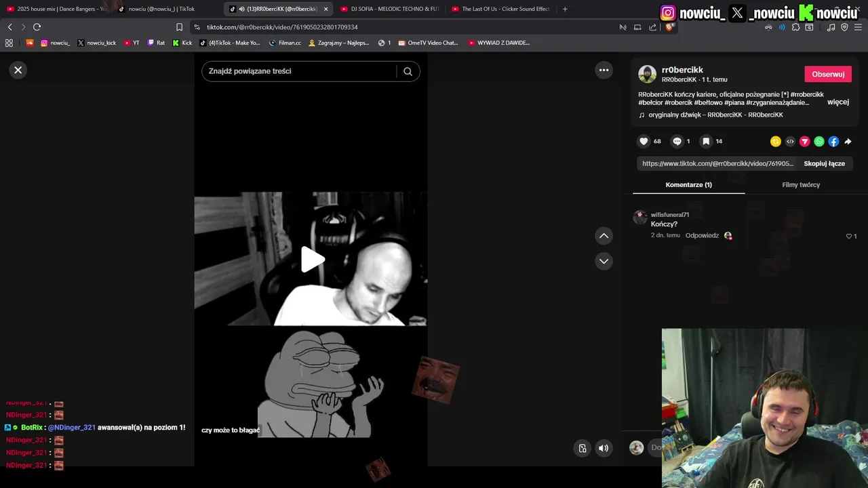Open '(4)TikTok - Make Yo...' bookmark

229,43
